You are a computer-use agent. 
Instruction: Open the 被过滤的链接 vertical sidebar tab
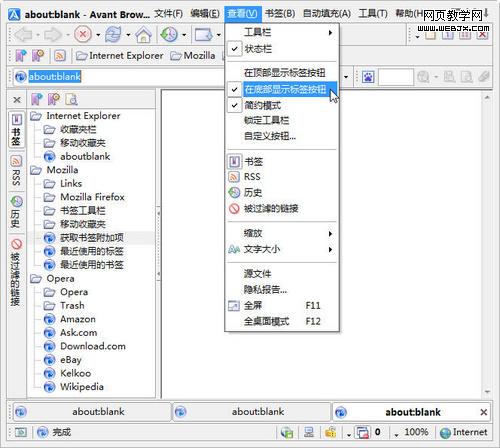click(16, 272)
